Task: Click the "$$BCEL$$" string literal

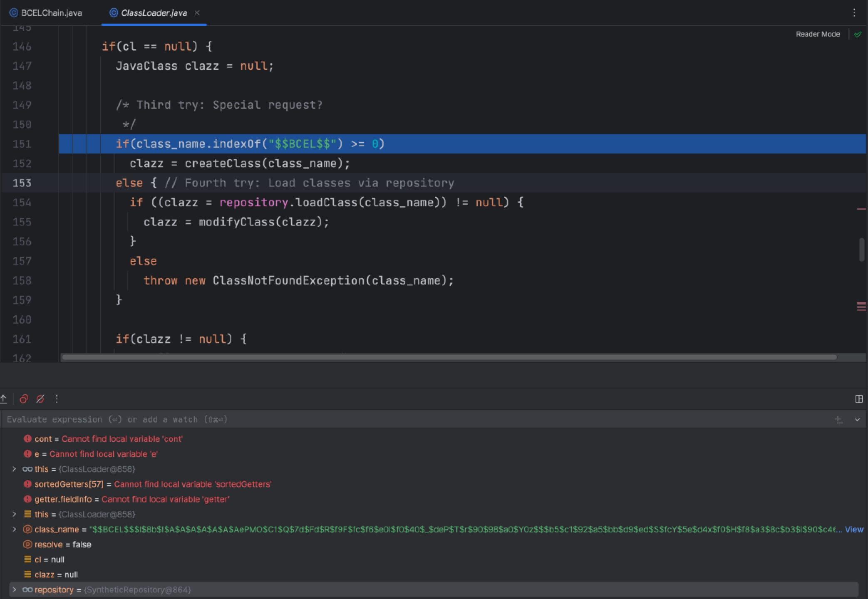Action: click(x=302, y=144)
